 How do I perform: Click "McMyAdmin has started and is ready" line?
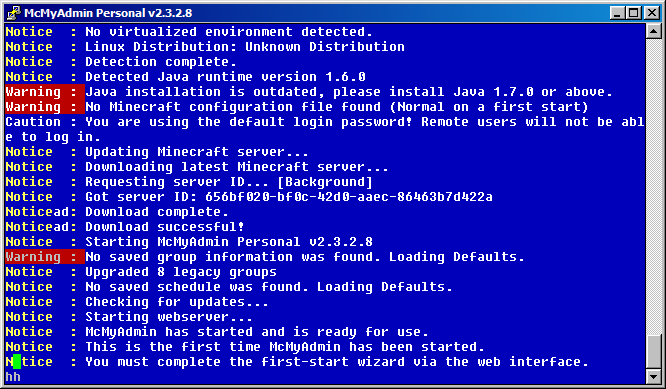click(257, 332)
